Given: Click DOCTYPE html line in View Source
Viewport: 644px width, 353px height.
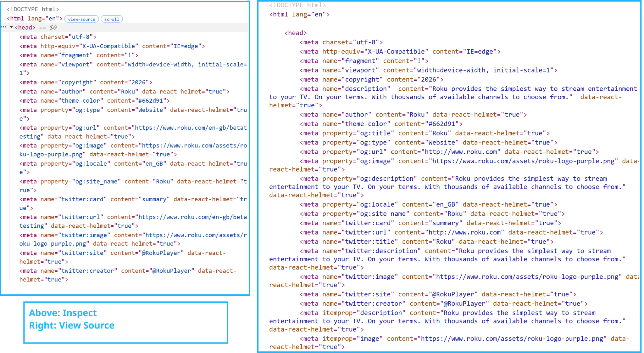Looking at the screenshot, I should (x=297, y=5).
